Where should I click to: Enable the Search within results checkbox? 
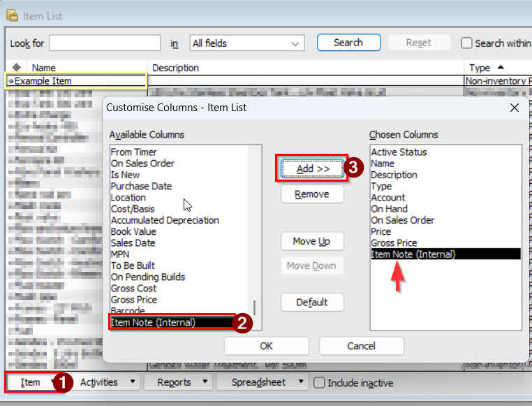click(x=466, y=43)
